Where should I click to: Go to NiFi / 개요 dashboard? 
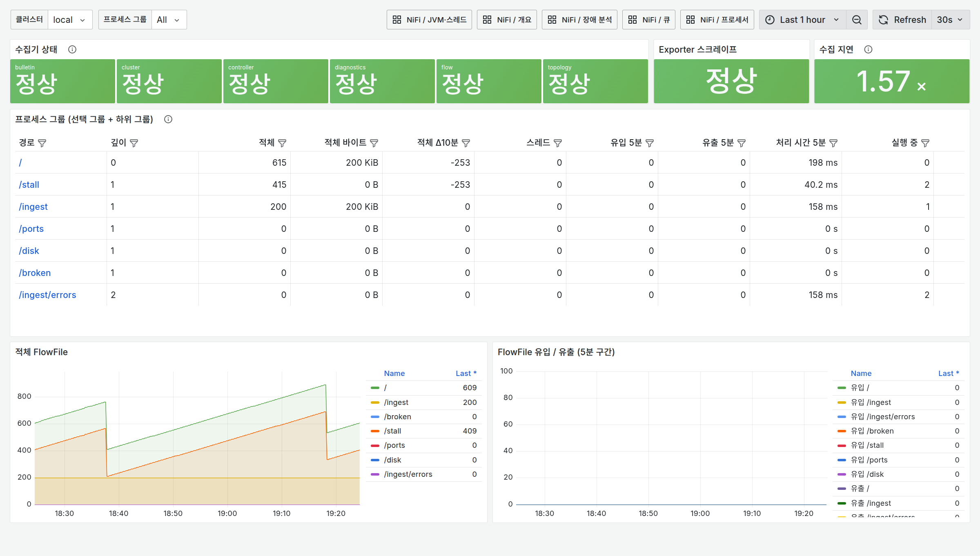[x=507, y=20]
